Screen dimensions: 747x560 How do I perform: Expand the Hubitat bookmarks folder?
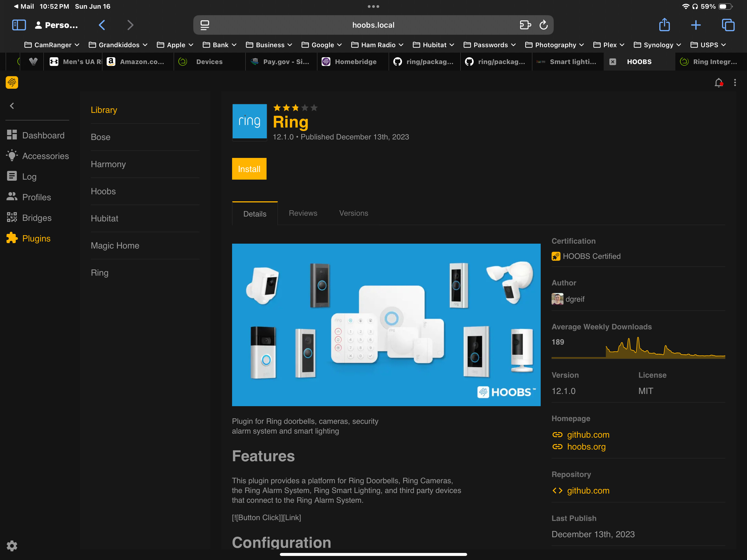pos(433,45)
